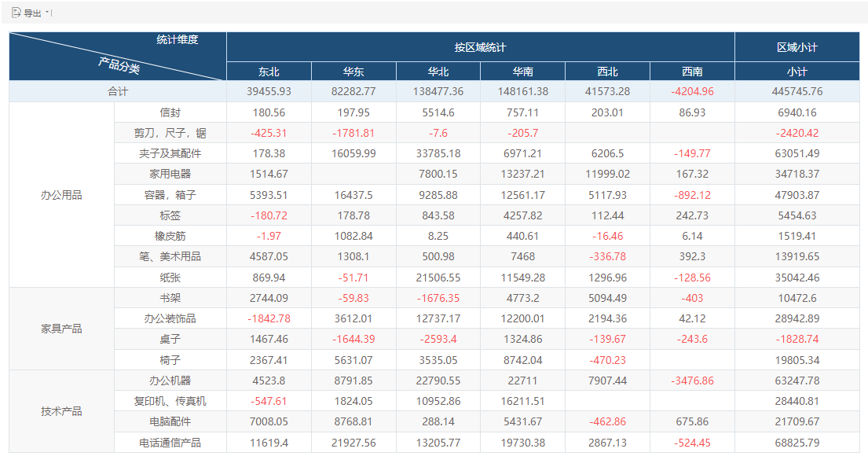Image resolution: width=868 pixels, height=456 pixels.
Task: Click the grand total 445745.76 cell
Action: [797, 91]
